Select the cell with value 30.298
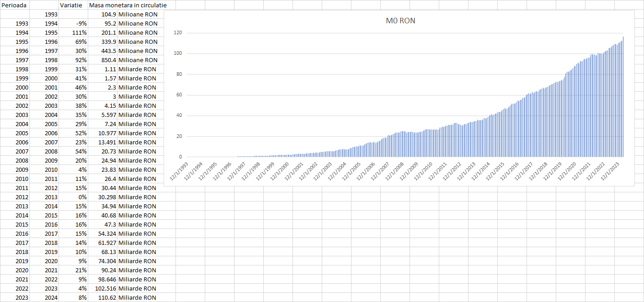Image resolution: width=644 pixels, height=302 pixels. point(102,197)
